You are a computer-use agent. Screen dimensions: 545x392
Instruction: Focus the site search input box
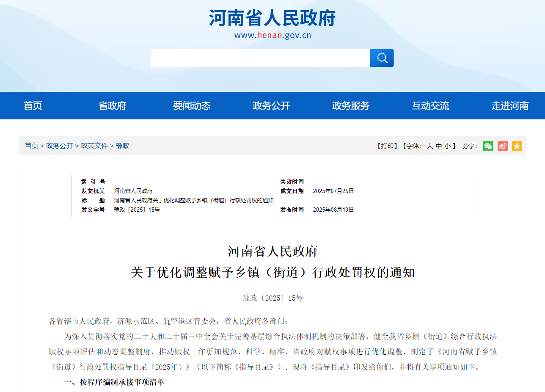click(260, 58)
